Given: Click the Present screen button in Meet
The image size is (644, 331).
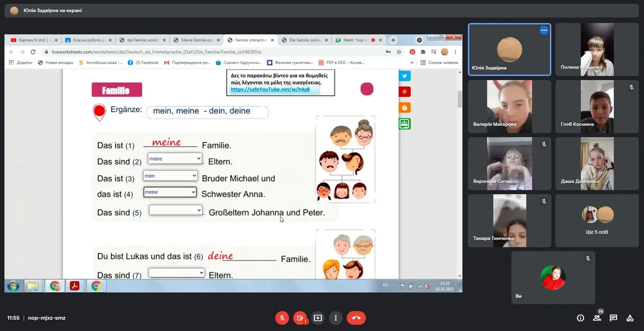Looking at the screenshot, I should coord(318,318).
